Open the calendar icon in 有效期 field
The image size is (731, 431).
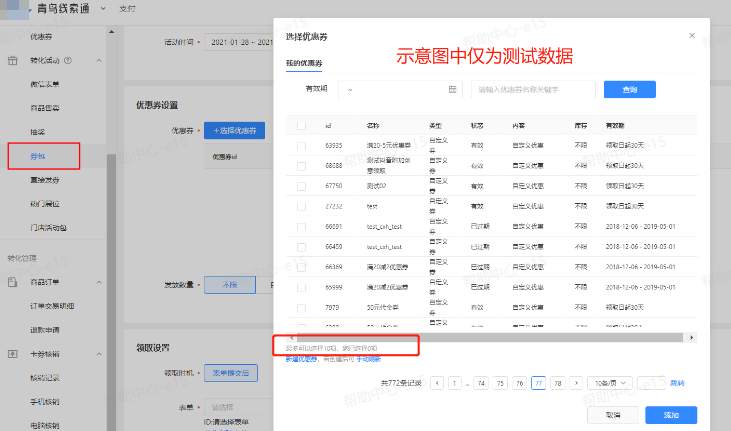[x=452, y=89]
